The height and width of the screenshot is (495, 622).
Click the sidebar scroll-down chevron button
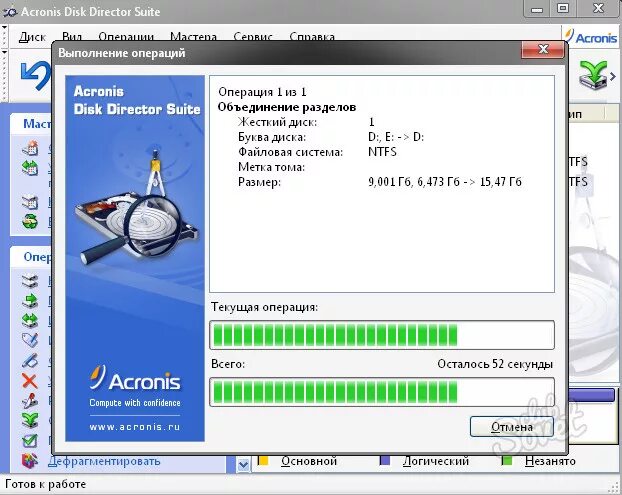click(x=243, y=464)
